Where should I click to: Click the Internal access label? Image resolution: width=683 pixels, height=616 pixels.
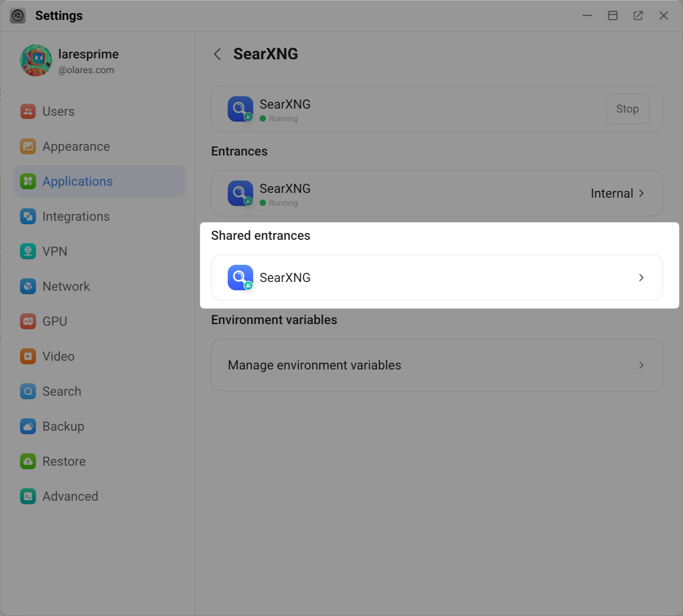click(x=612, y=193)
